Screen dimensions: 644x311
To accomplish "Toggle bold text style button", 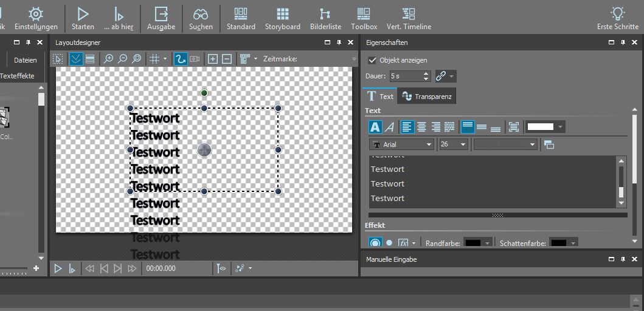I will tap(375, 127).
